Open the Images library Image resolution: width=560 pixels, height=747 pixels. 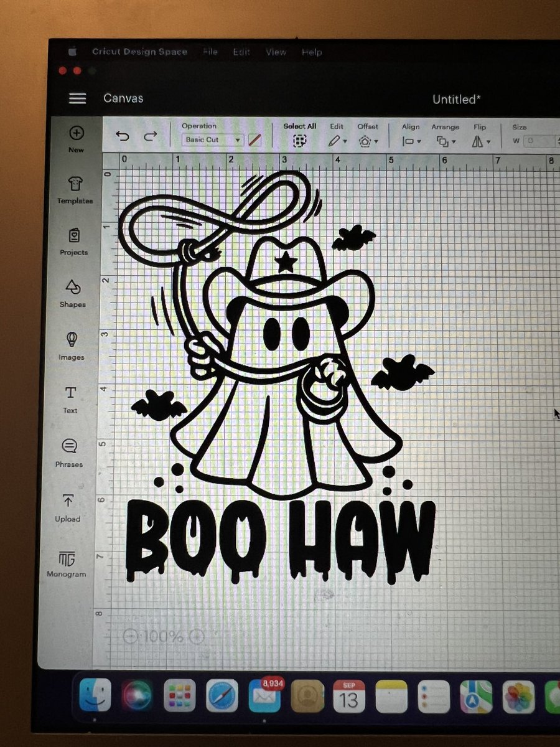coord(71,345)
